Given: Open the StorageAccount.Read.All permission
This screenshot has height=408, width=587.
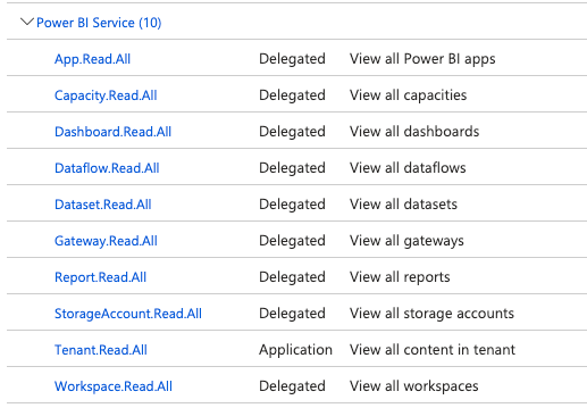Looking at the screenshot, I should [128, 314].
